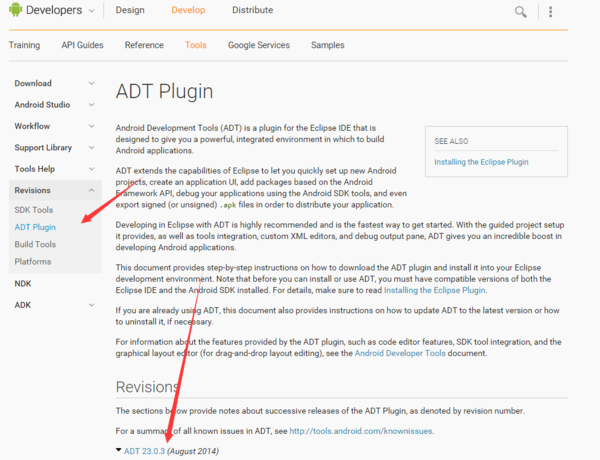Image resolution: width=600 pixels, height=460 pixels.
Task: Open Installing the Eclipse Plugin in See Also
Action: (x=481, y=162)
